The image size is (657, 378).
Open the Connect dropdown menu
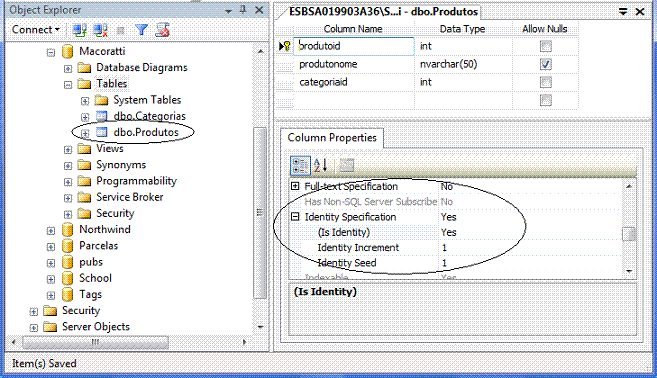pos(36,30)
